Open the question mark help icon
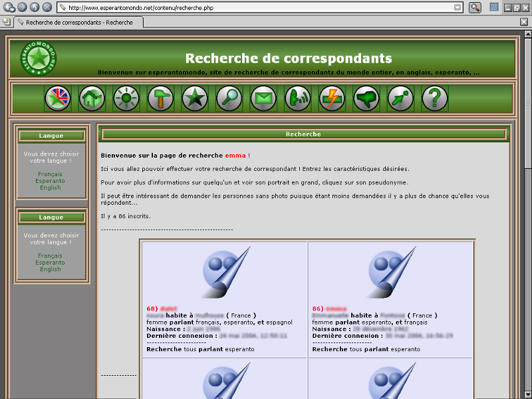The height and width of the screenshot is (399, 532). tap(435, 98)
